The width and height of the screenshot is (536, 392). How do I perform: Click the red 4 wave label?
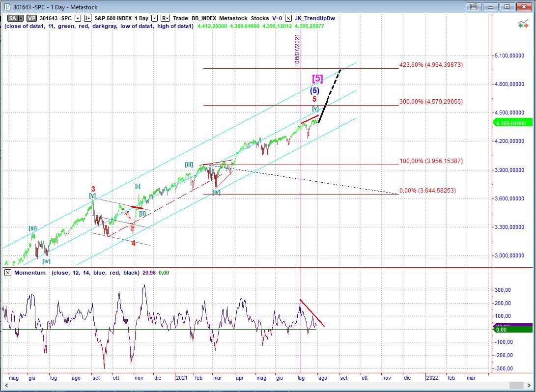pos(134,243)
